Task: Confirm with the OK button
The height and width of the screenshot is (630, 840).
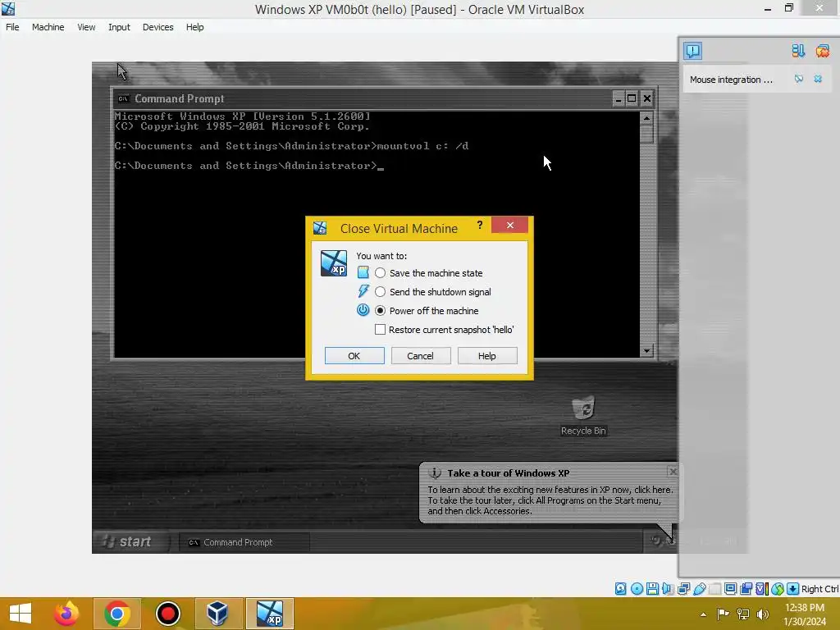Action: click(354, 356)
